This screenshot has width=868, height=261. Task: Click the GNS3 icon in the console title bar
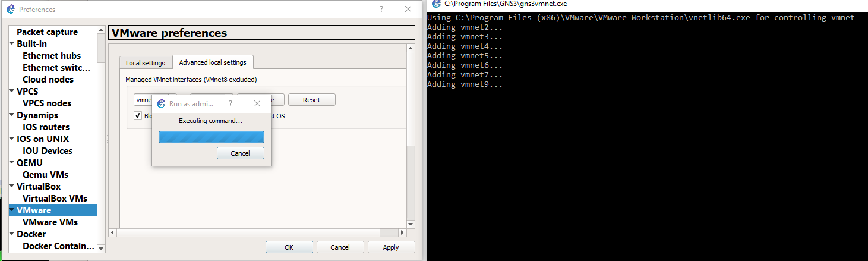coord(436,4)
